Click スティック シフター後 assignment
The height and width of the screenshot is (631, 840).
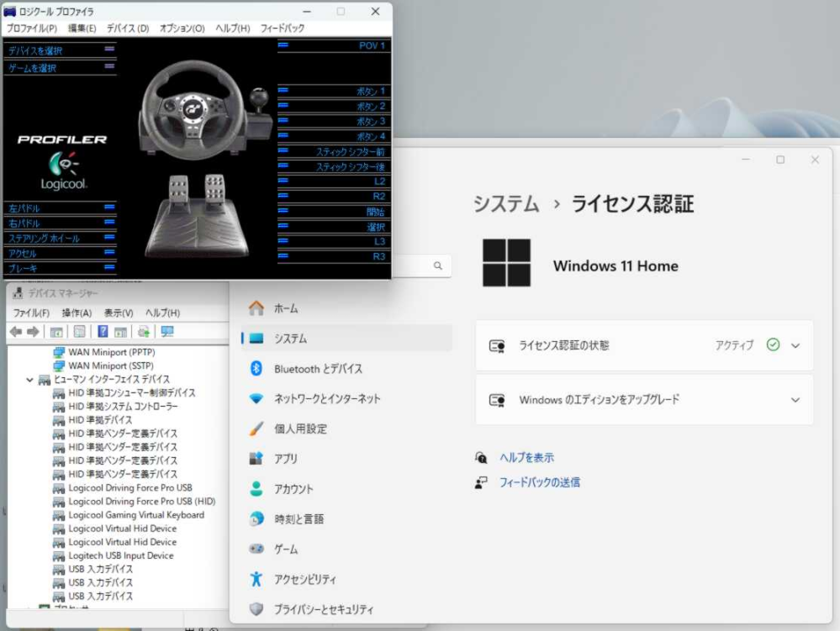click(333, 166)
